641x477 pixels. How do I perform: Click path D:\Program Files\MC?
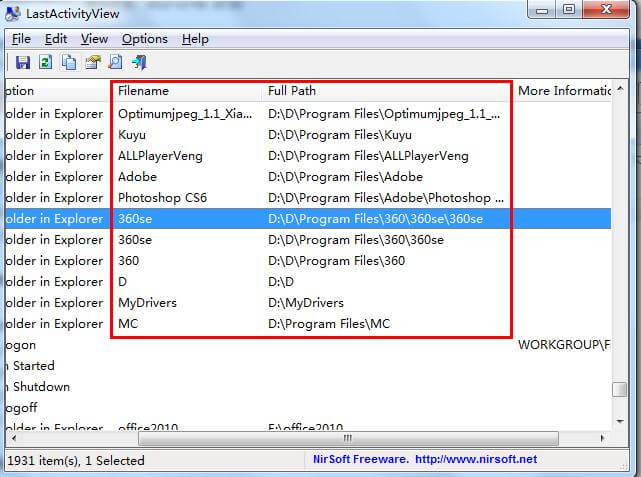tap(329, 324)
